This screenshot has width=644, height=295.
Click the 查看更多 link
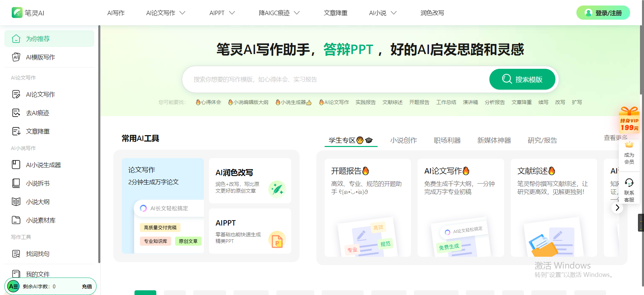615,137
